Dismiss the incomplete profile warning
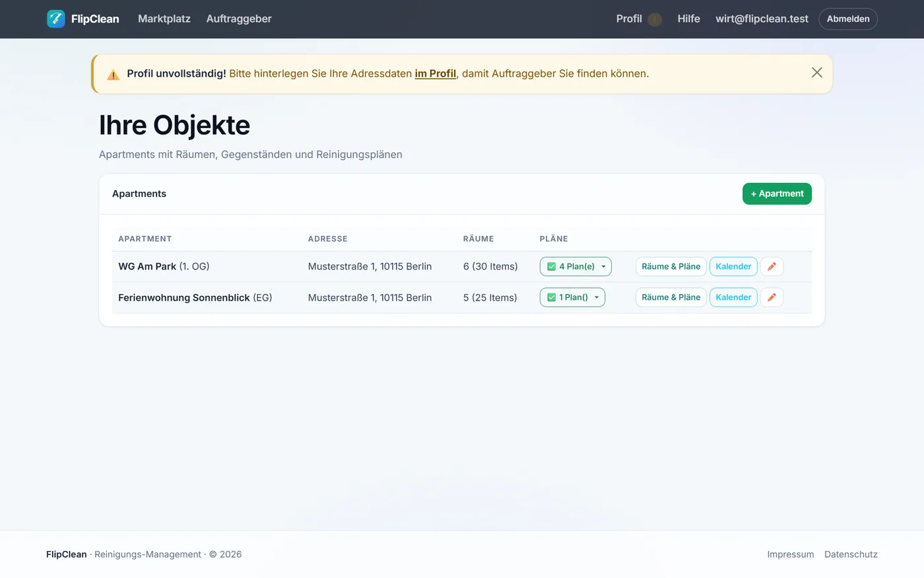This screenshot has width=924, height=578. click(x=816, y=73)
